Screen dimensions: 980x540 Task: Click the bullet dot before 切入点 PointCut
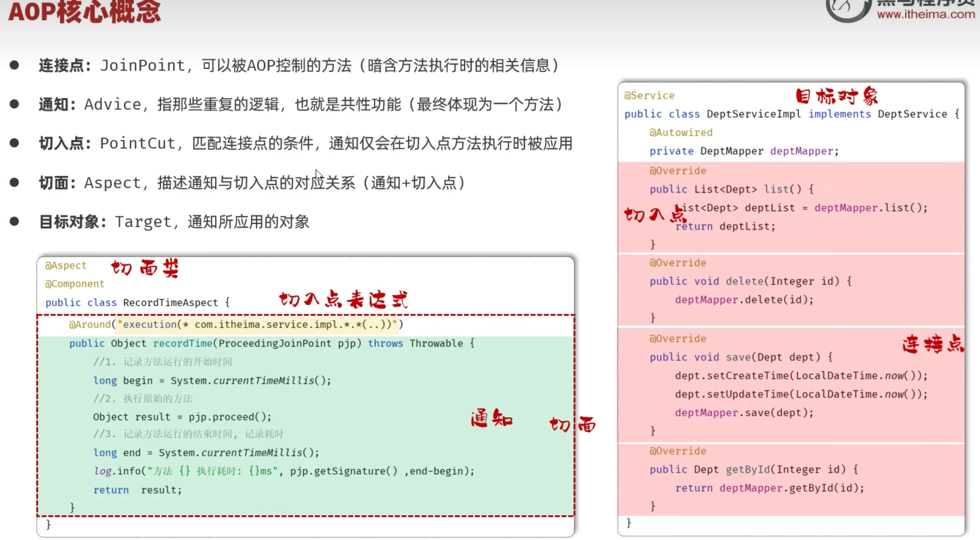point(15,143)
